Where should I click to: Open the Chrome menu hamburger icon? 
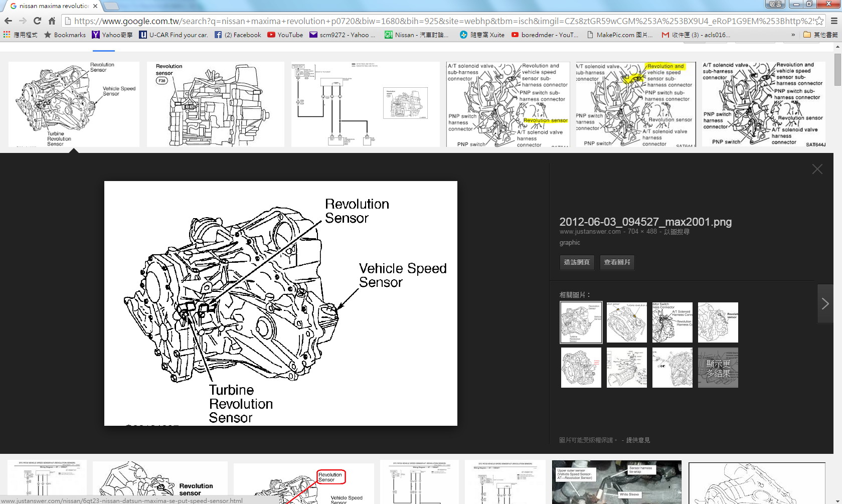(834, 21)
